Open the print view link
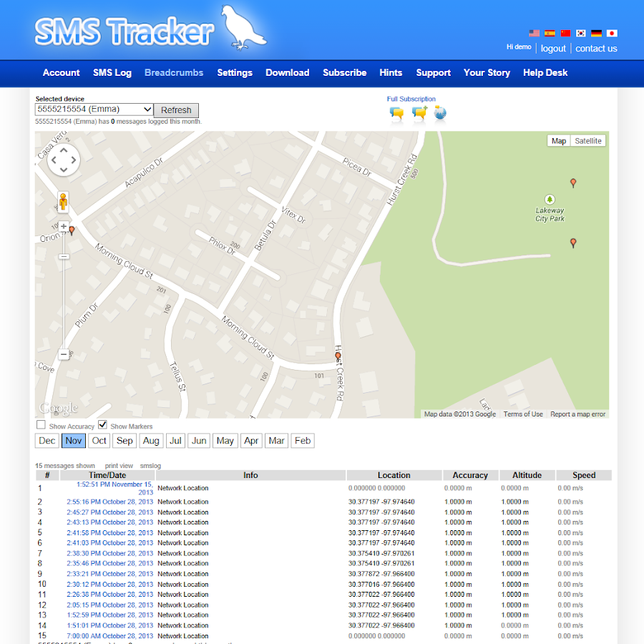The image size is (644, 644). click(x=119, y=466)
